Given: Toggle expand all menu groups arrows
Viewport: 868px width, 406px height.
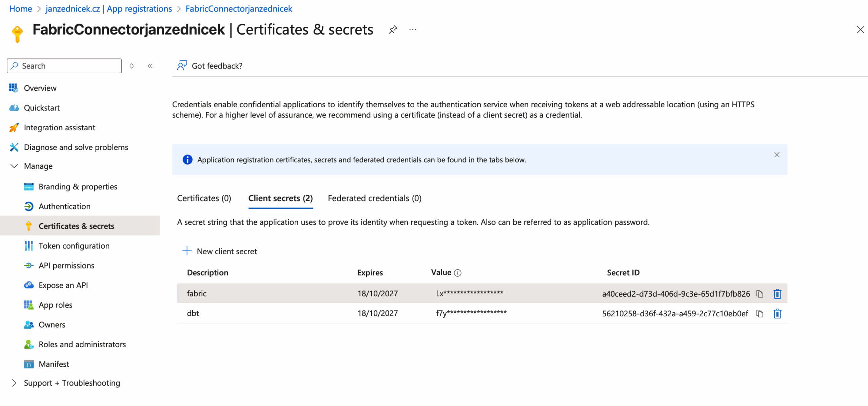Looking at the screenshot, I should 132,66.
